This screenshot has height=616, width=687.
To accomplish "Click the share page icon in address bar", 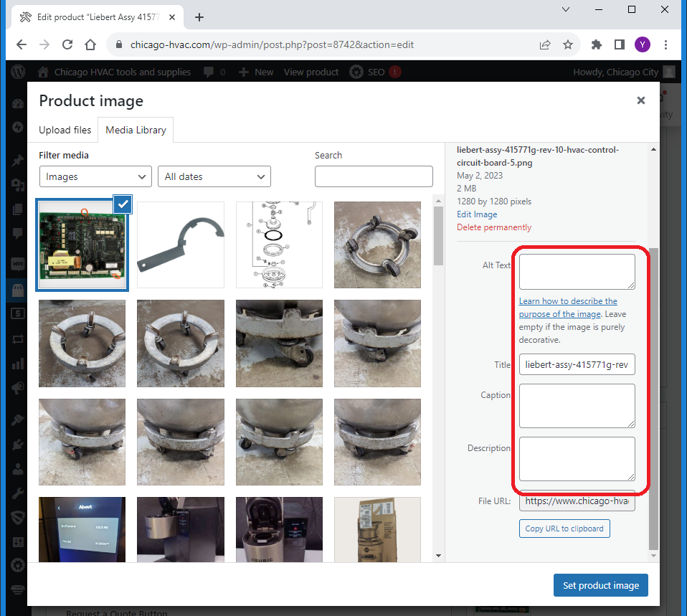I will coord(545,44).
